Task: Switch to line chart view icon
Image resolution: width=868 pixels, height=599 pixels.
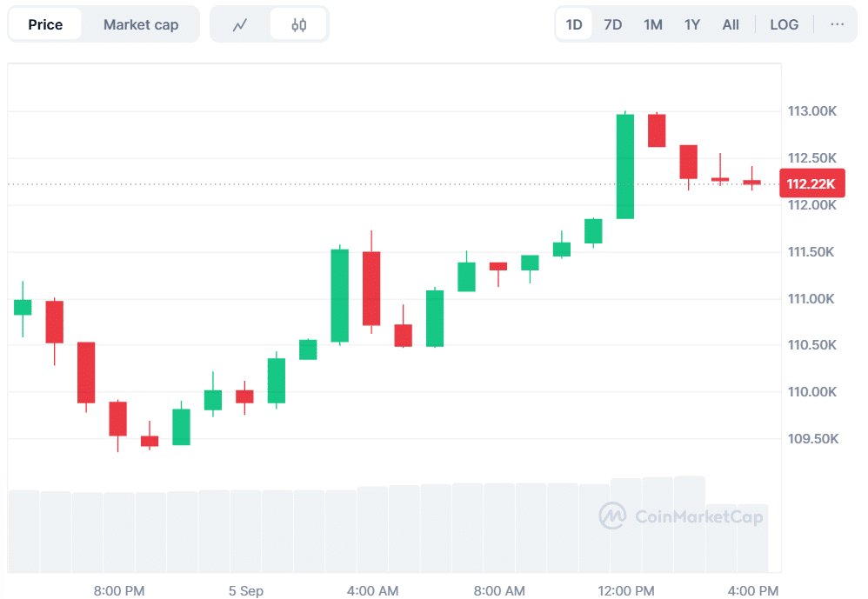Action: point(241,25)
